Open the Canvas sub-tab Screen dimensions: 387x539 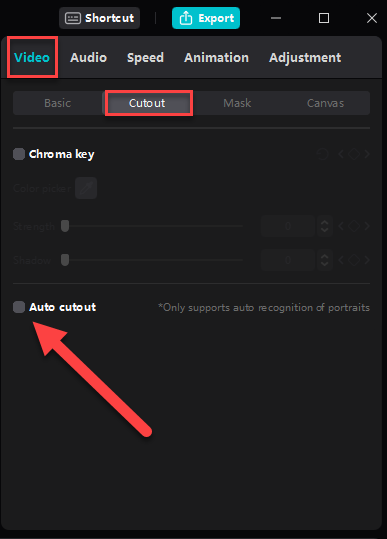click(x=325, y=103)
